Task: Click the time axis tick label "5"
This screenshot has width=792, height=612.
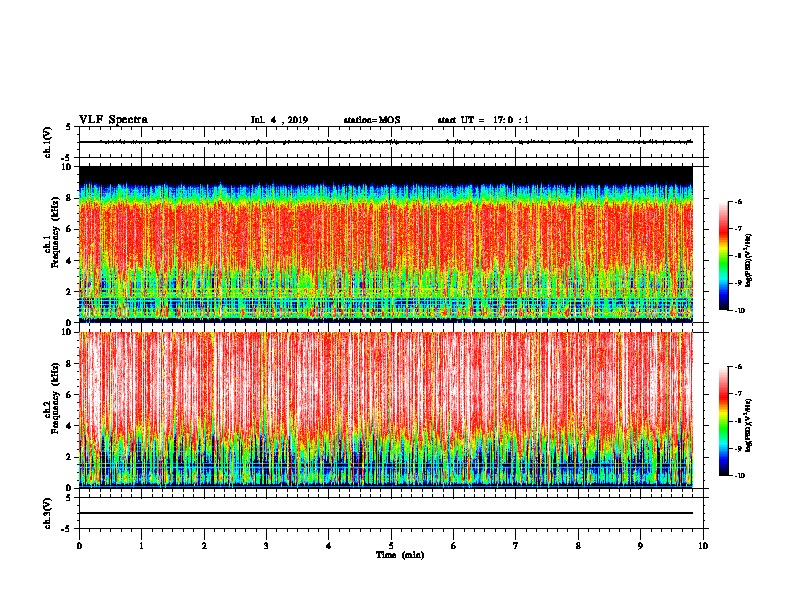Action: point(391,546)
